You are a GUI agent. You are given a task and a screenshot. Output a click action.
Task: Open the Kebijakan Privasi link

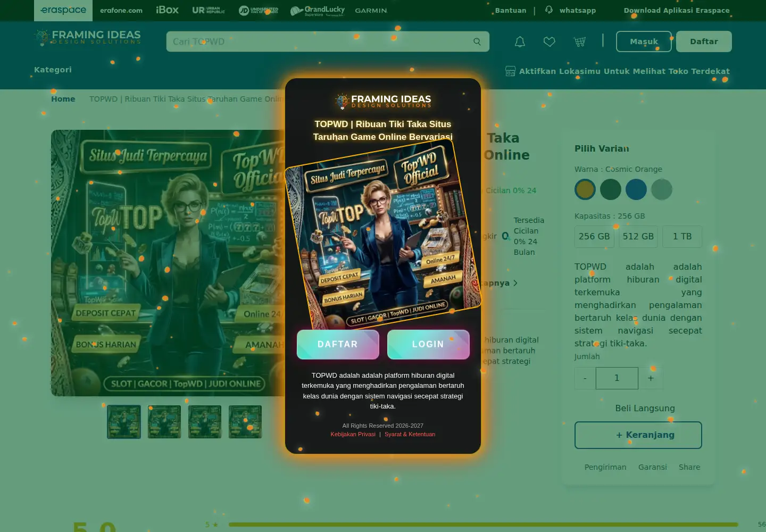tap(353, 434)
